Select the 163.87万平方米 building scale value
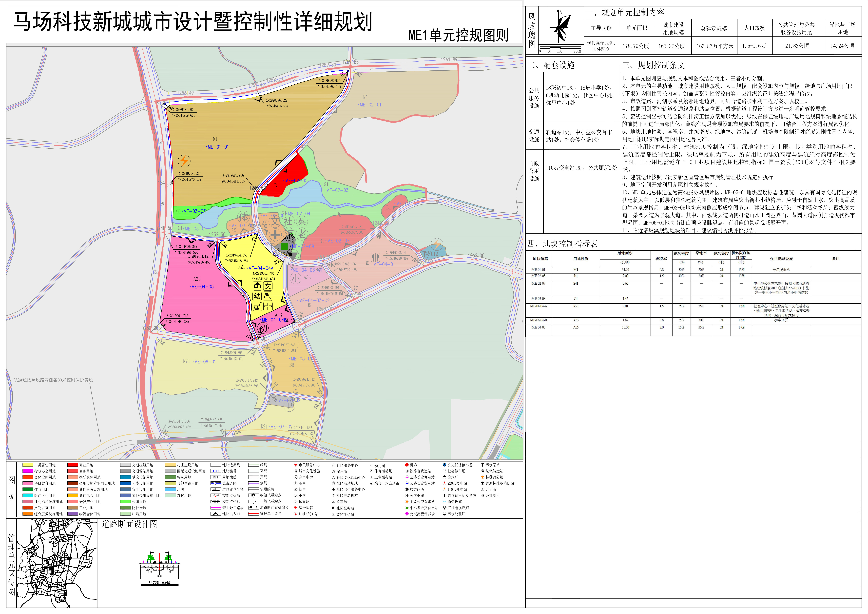Viewport: 868px width, 614px height. [715, 46]
